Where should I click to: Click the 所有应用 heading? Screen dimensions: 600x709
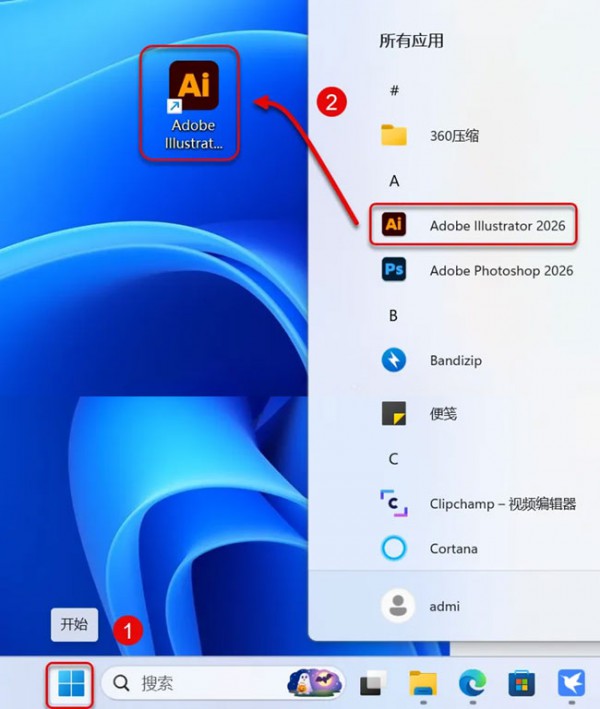tap(411, 41)
